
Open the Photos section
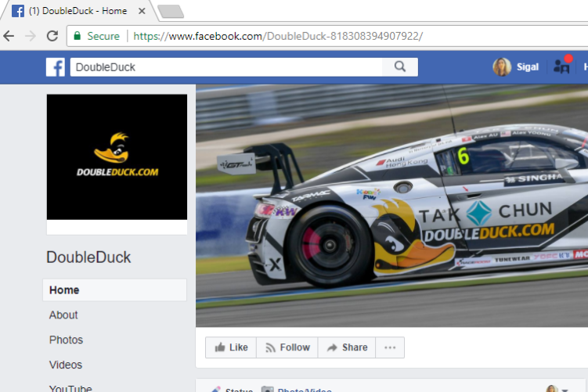point(66,340)
